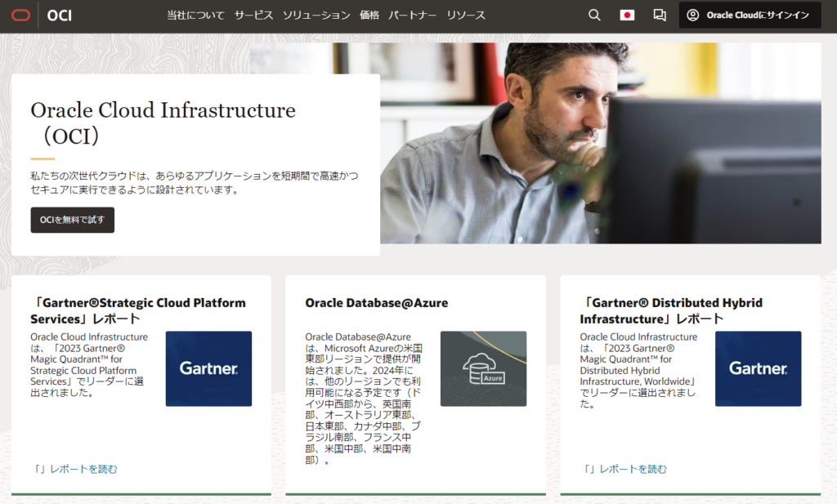Viewport: 837px width, 504px height.
Task: Change country via Japan flag icon
Action: point(627,15)
